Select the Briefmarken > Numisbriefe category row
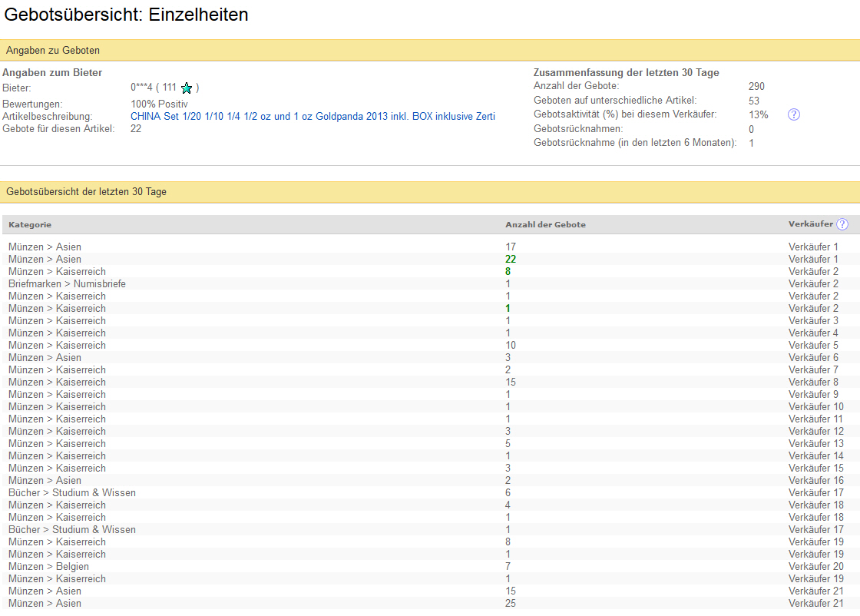This screenshot has height=616, width=860. pyautogui.click(x=67, y=283)
